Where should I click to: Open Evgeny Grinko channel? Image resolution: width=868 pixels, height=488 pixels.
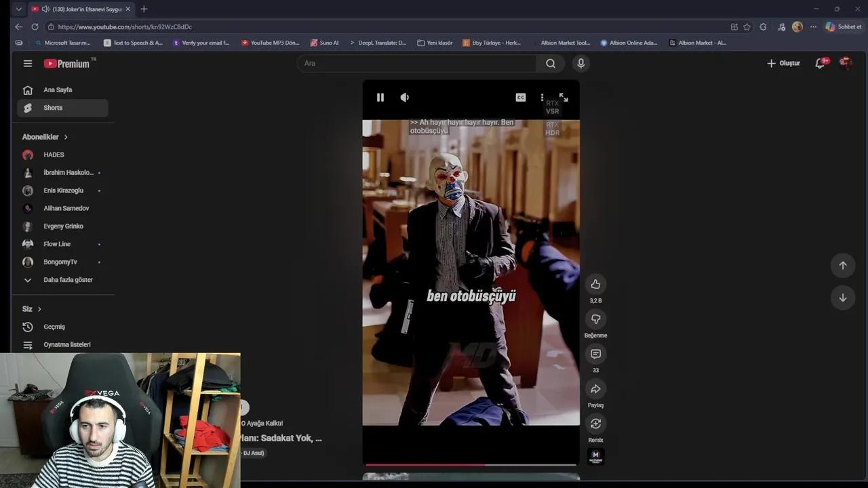point(62,226)
